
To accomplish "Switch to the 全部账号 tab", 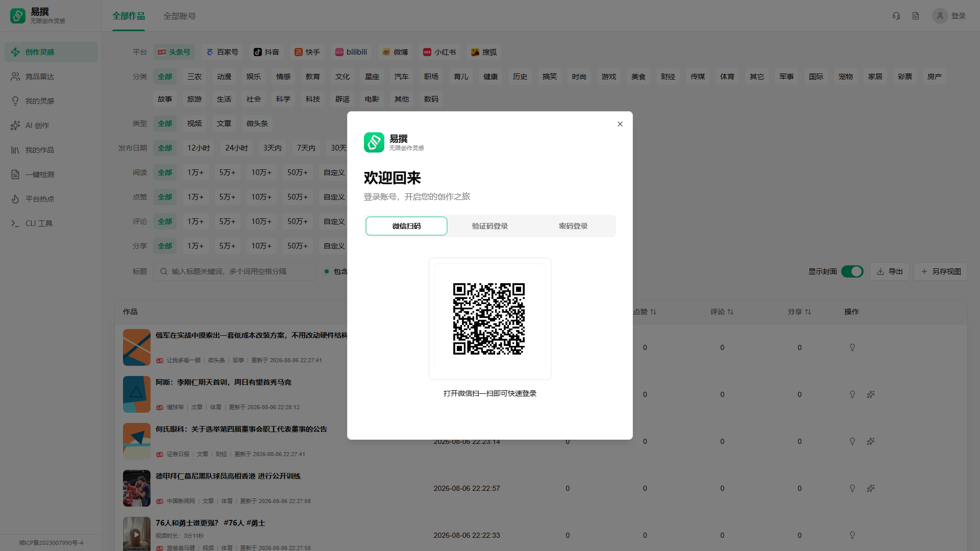I will pos(180,16).
